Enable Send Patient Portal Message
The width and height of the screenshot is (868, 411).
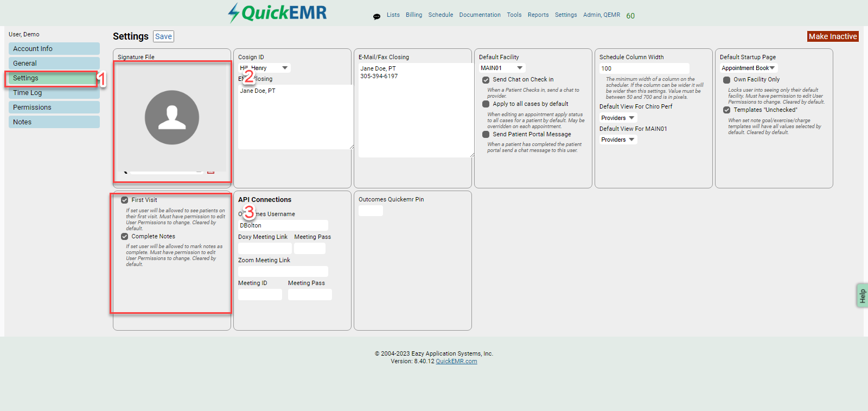pyautogui.click(x=486, y=134)
